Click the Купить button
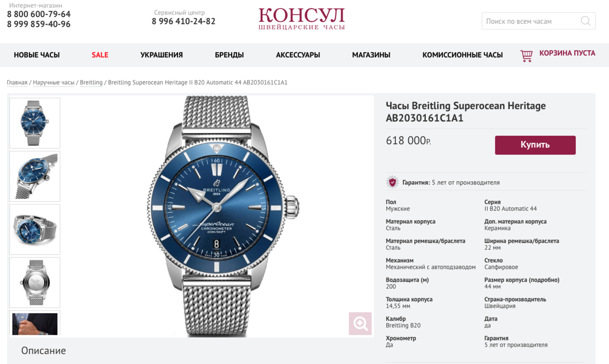The height and width of the screenshot is (364, 609). pos(535,145)
